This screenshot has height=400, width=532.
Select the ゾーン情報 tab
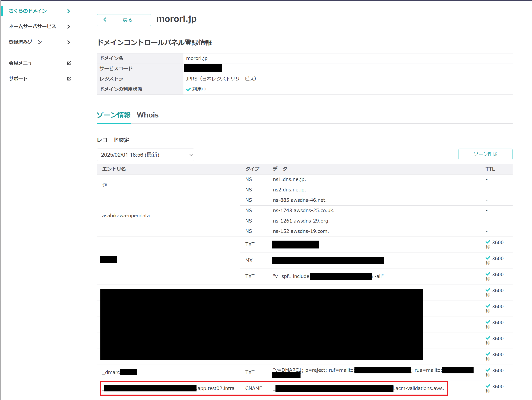[x=113, y=115]
